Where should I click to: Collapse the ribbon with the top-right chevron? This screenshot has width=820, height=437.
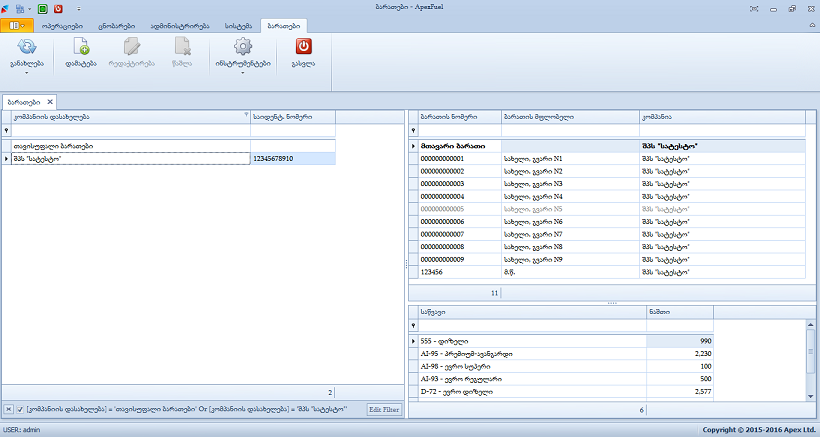(x=812, y=25)
